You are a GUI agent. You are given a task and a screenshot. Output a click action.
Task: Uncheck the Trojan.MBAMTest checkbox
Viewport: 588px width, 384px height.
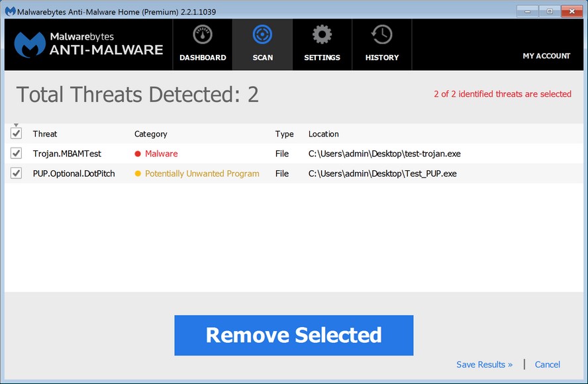point(16,154)
